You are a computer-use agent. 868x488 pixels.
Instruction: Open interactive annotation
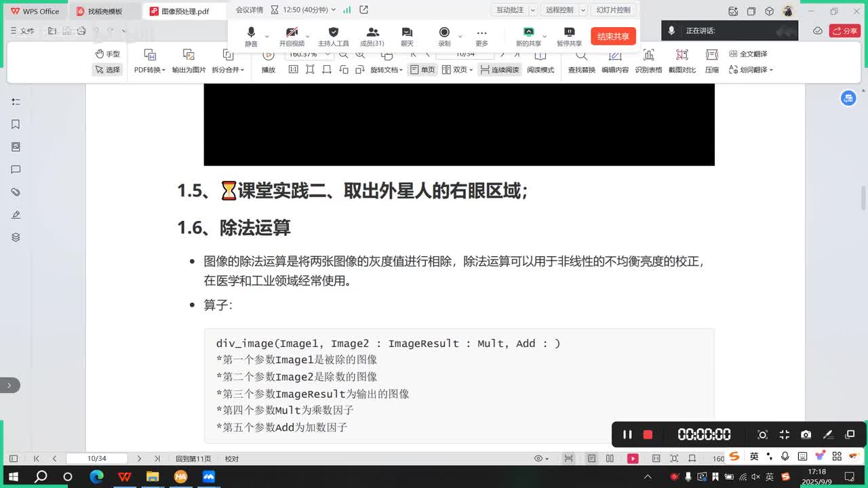tap(509, 10)
